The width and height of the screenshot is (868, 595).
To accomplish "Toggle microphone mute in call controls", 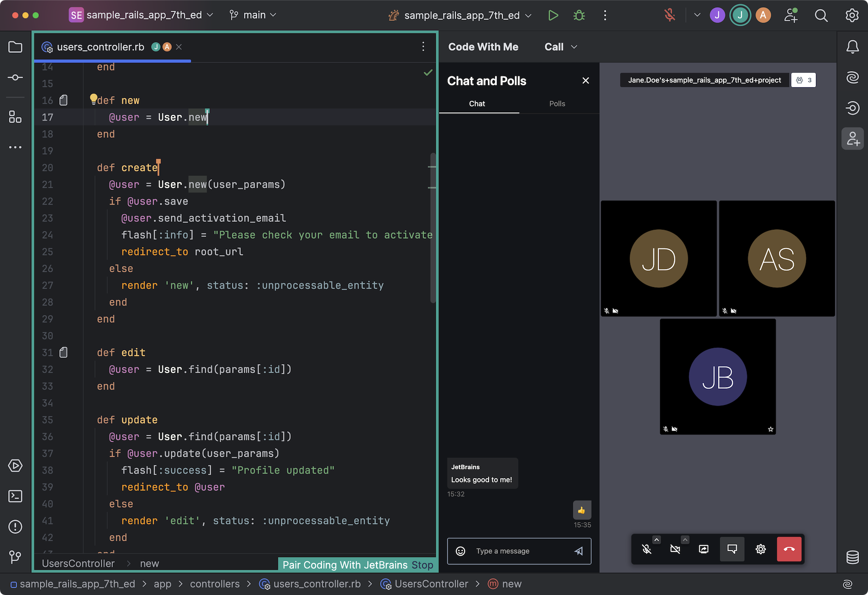I will tap(647, 549).
